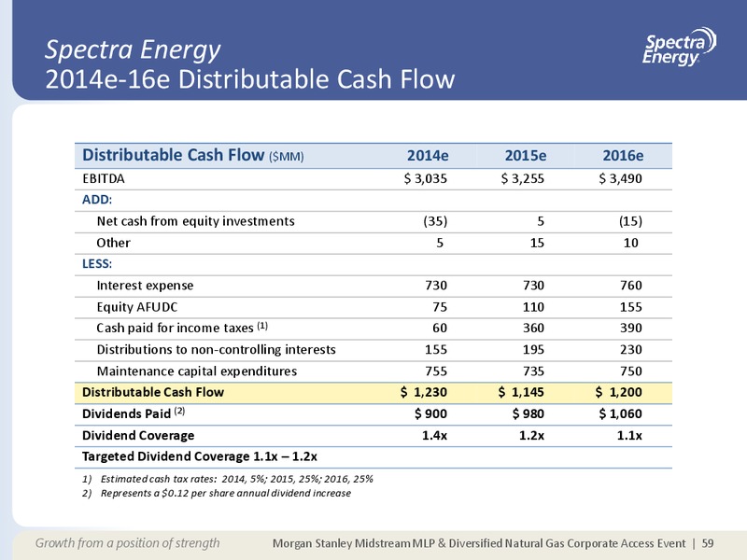Click Distributable Cash Flow value $ 1,230

pyautogui.click(x=424, y=392)
